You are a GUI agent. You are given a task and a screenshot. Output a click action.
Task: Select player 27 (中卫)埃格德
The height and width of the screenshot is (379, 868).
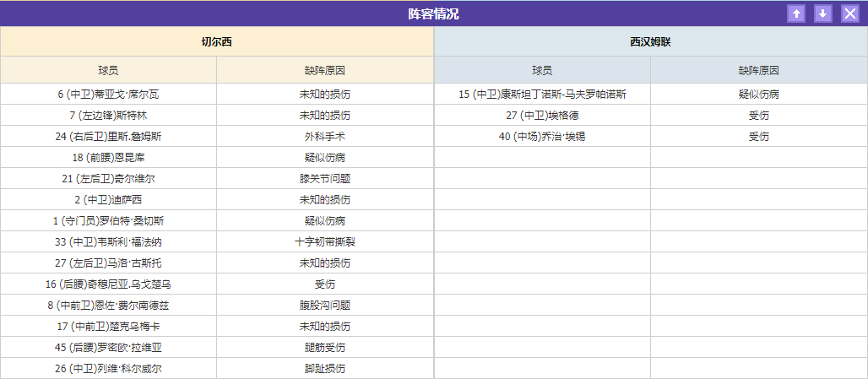(x=542, y=116)
